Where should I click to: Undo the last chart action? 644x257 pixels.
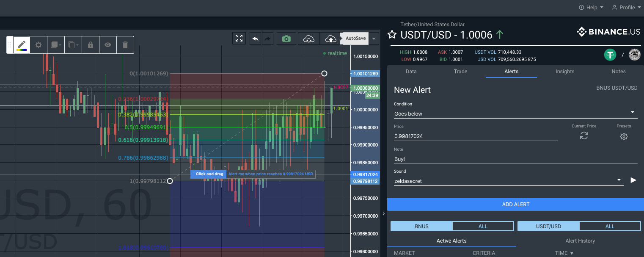[256, 39]
